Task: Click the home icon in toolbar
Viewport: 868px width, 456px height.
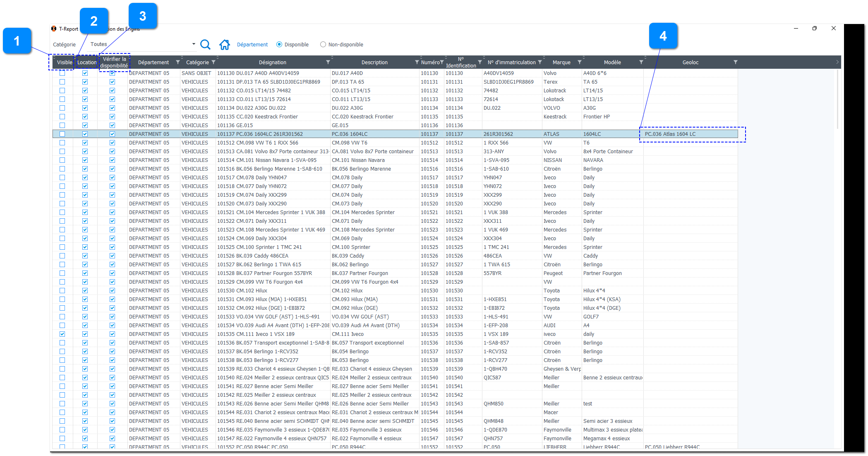Action: point(225,44)
